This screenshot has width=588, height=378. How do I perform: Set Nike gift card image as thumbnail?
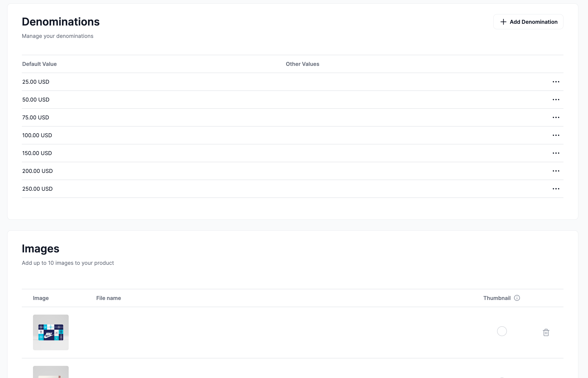pyautogui.click(x=502, y=331)
